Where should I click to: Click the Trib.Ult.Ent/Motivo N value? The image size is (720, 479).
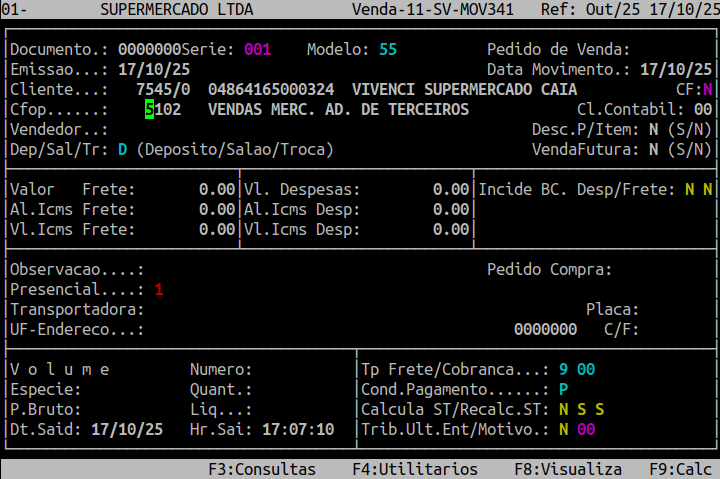click(x=564, y=429)
